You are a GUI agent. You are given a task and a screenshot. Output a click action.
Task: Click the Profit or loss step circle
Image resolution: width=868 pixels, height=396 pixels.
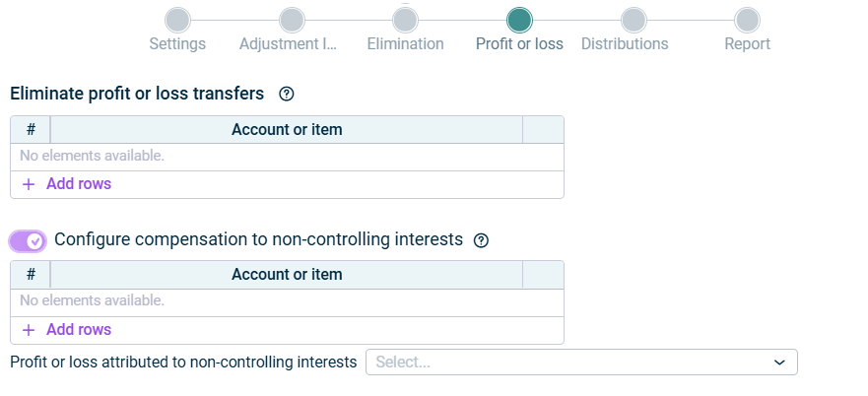[519, 20]
